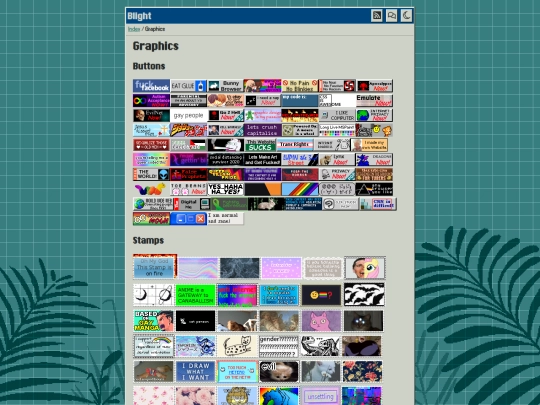Click the 'YES HAHA HA YES!' button
Screen dimensions: 540x405
click(226, 189)
